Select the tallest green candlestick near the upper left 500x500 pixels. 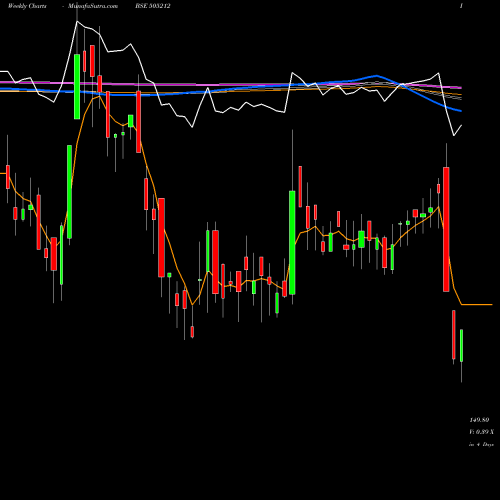click(77, 86)
